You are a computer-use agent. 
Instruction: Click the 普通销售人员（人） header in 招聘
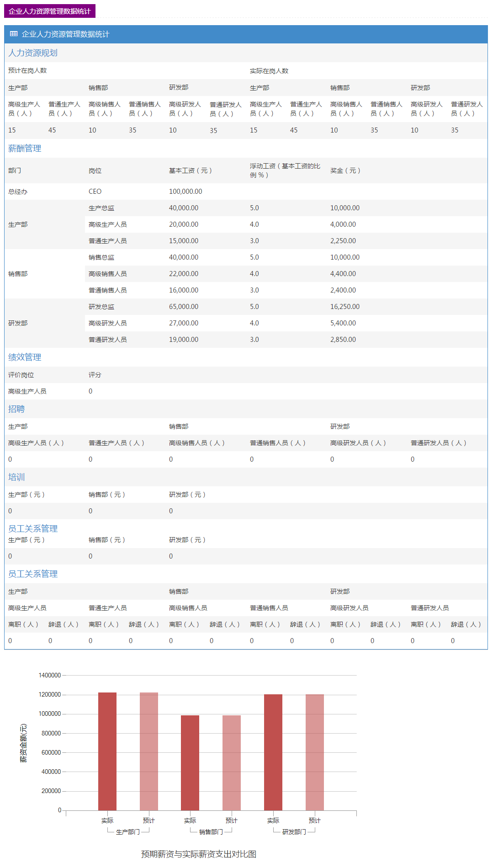click(x=278, y=443)
